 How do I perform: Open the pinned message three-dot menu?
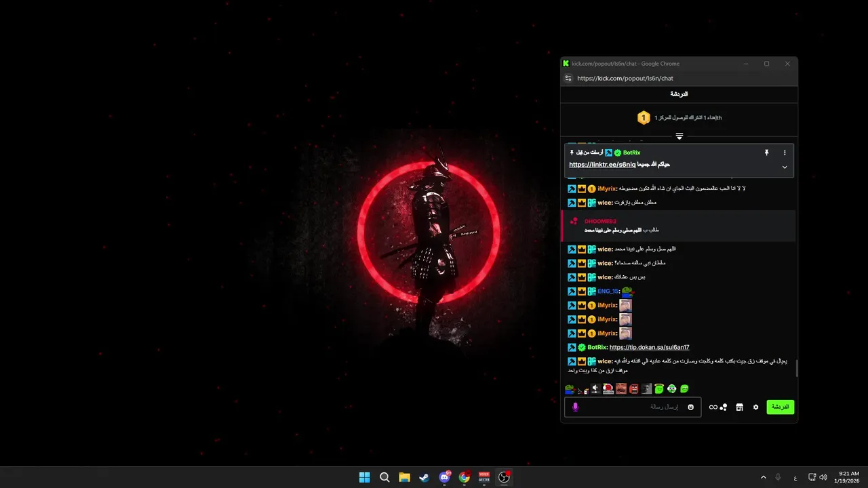tap(785, 153)
